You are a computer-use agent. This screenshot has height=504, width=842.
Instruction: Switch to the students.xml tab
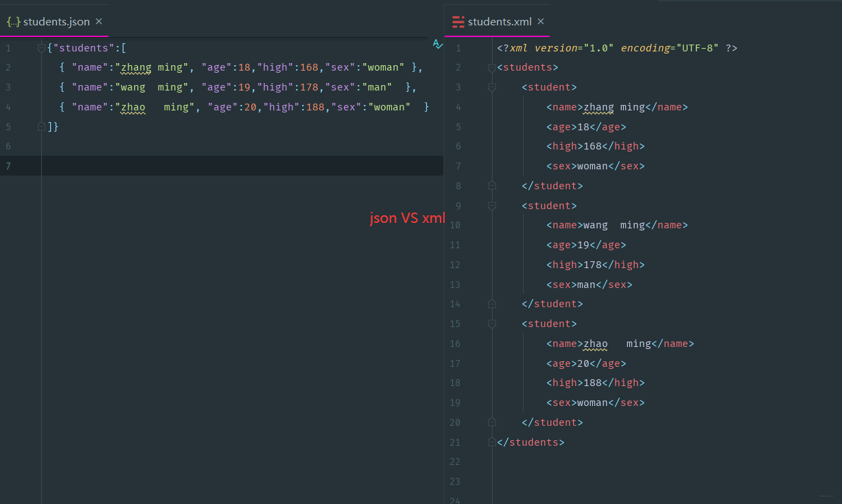tap(498, 21)
